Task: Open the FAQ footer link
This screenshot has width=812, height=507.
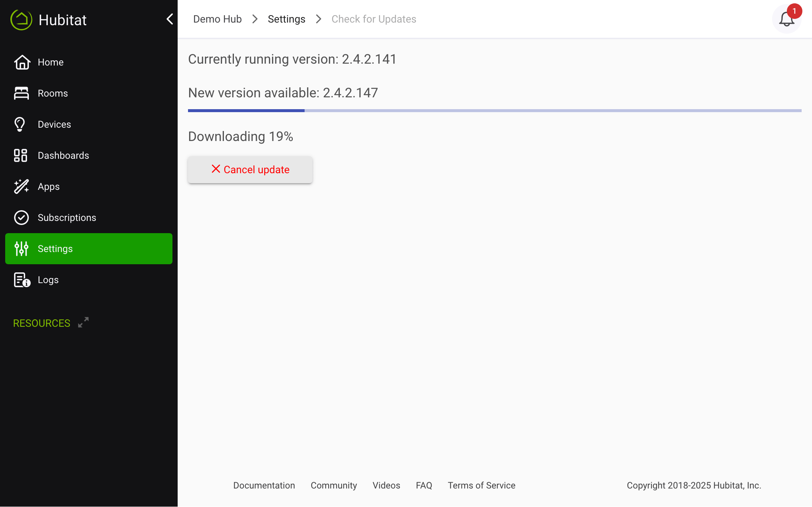Action: pos(424,485)
